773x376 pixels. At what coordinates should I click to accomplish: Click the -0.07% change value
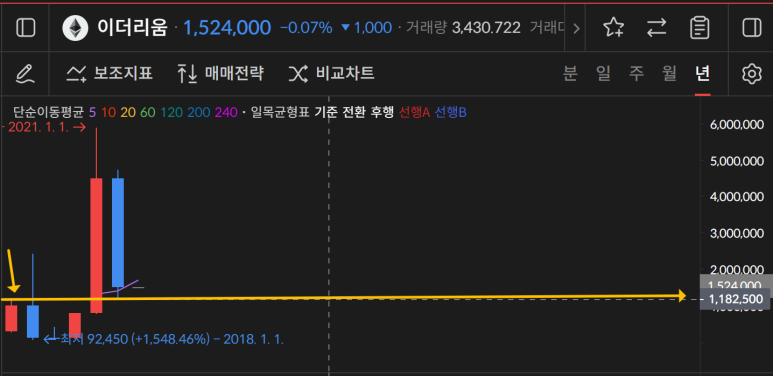[306, 28]
